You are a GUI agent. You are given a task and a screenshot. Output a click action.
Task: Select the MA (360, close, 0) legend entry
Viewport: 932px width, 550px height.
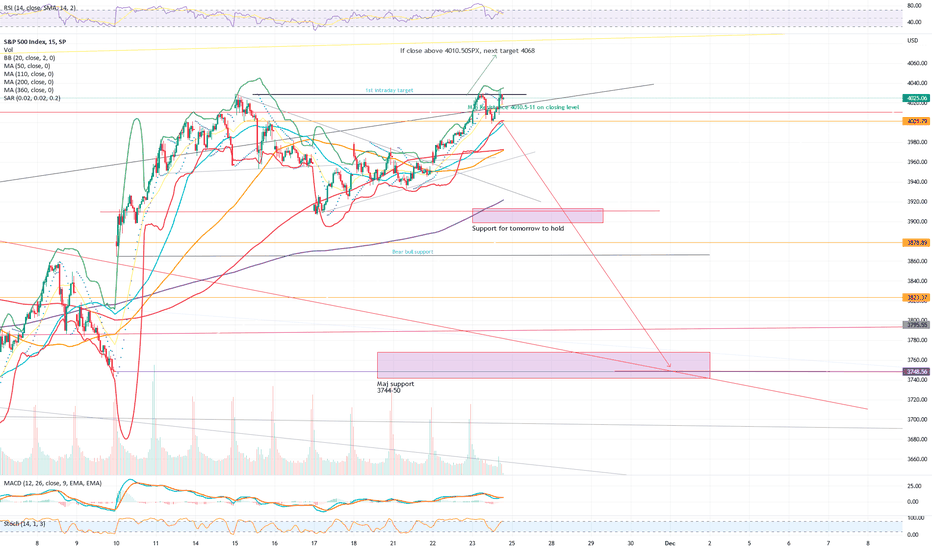coord(29,90)
